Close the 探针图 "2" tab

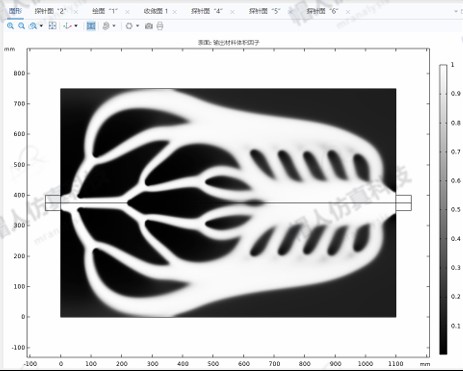point(76,12)
